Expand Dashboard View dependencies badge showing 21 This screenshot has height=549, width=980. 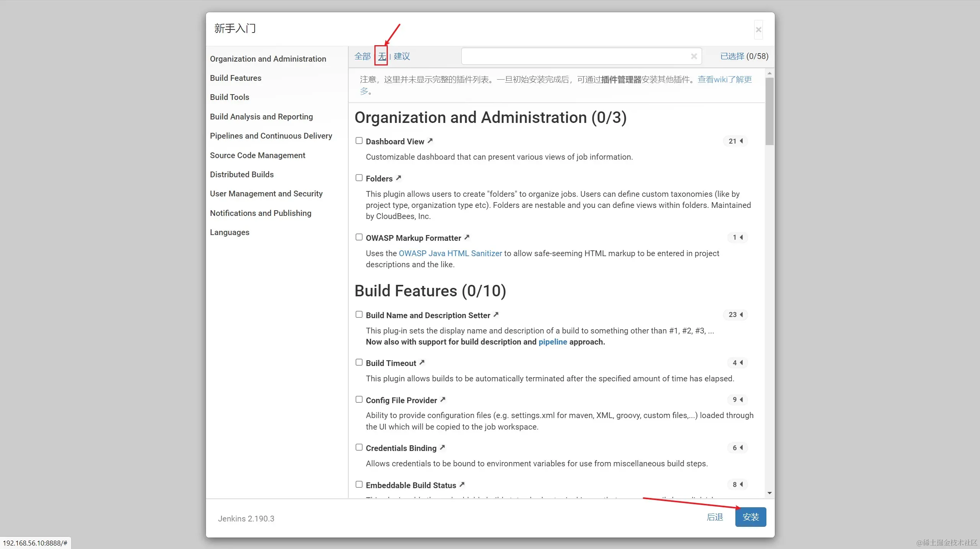tap(735, 141)
